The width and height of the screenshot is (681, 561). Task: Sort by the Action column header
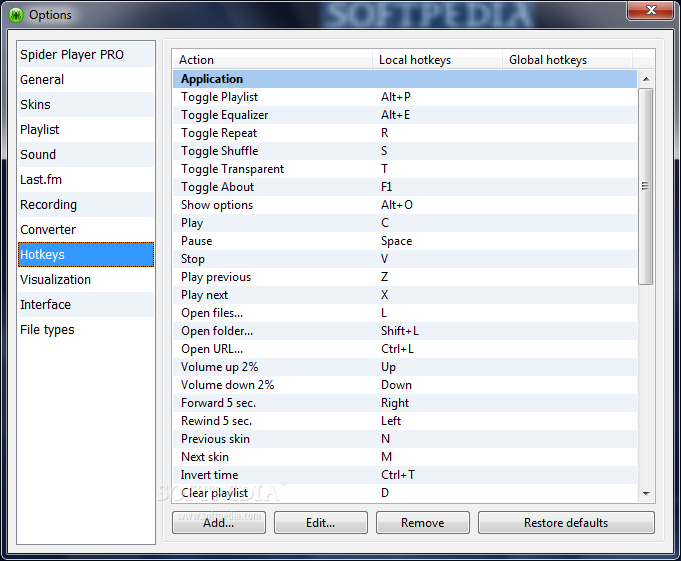[272, 59]
